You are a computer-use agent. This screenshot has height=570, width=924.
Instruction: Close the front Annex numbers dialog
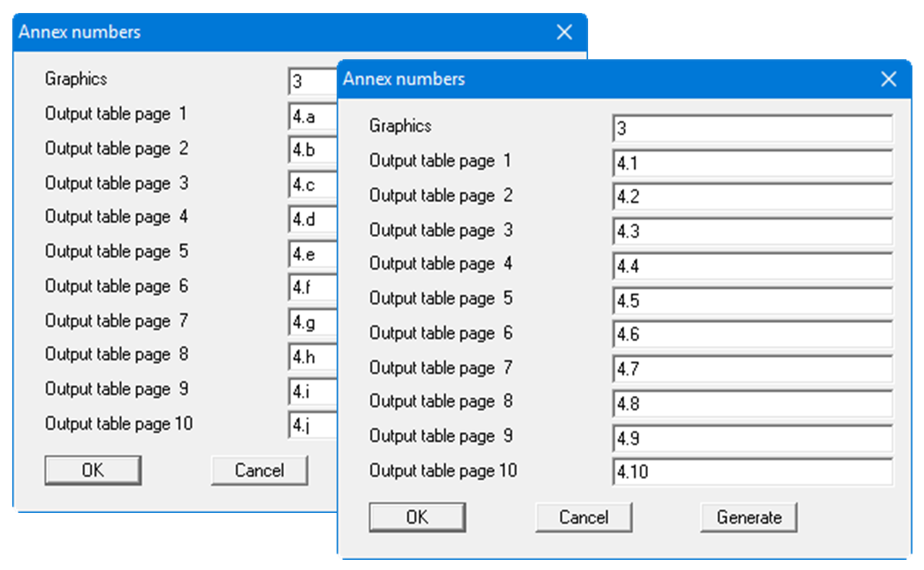tap(888, 79)
